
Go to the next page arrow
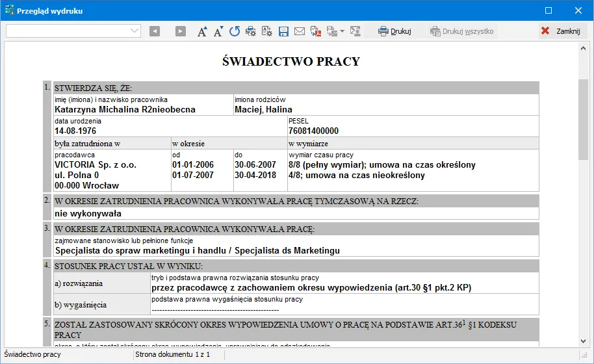(x=180, y=31)
